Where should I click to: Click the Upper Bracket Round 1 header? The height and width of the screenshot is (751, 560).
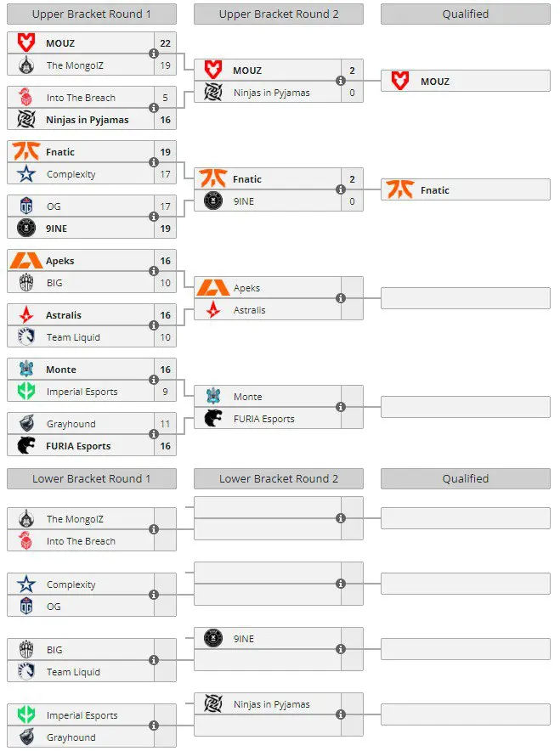(92, 14)
